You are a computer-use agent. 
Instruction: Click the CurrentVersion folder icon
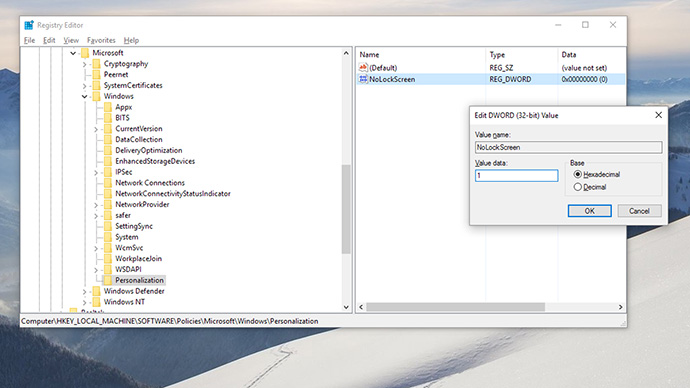click(108, 129)
